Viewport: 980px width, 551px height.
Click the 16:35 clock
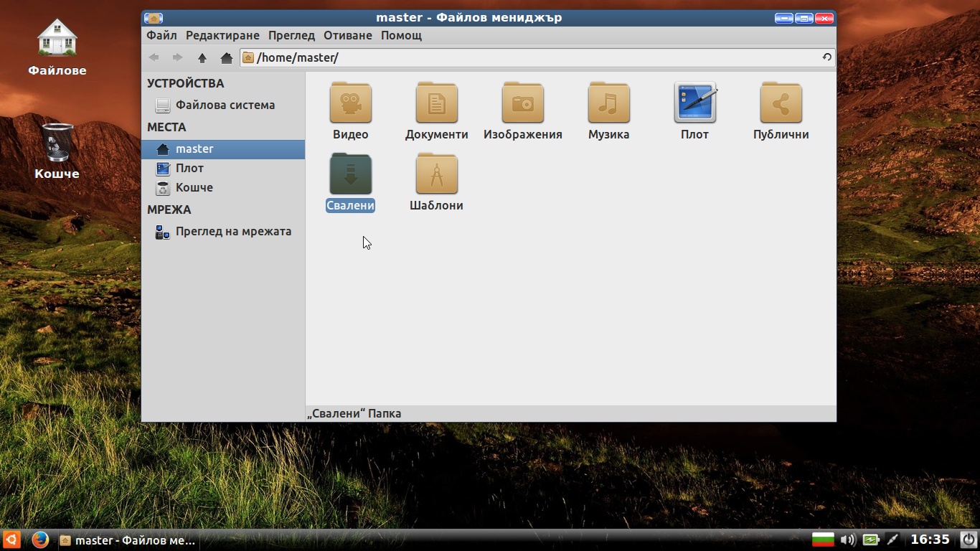click(x=930, y=540)
